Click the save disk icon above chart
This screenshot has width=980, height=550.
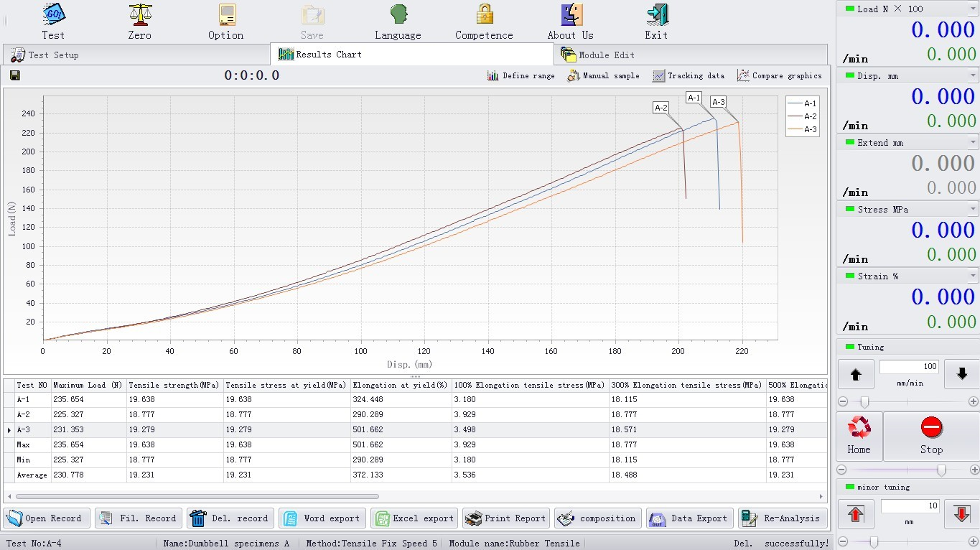point(15,75)
